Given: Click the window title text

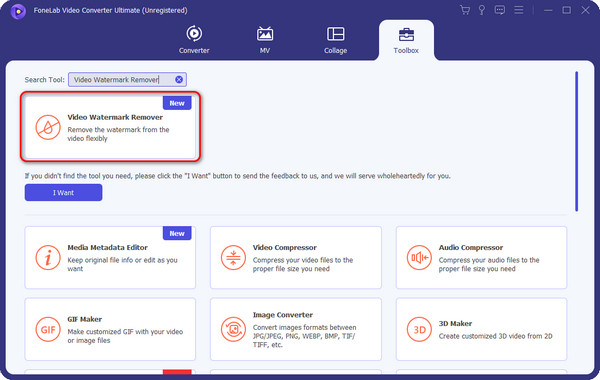Looking at the screenshot, I should click(111, 10).
